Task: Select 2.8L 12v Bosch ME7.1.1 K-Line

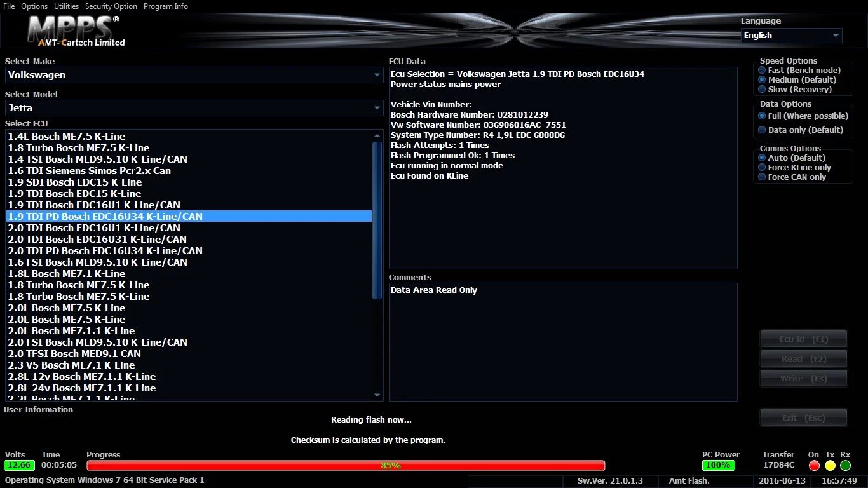Action: (189, 377)
